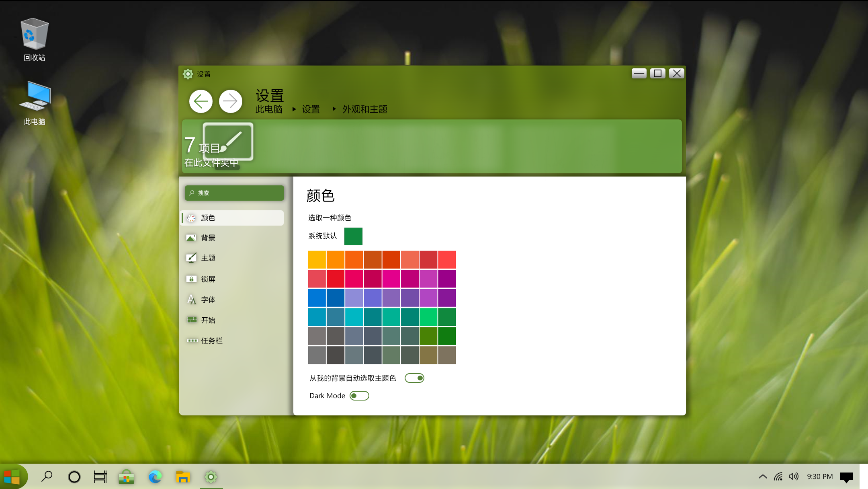868x489 pixels.
Task: Go to 外观和主题 breadcrumb
Action: pos(364,109)
